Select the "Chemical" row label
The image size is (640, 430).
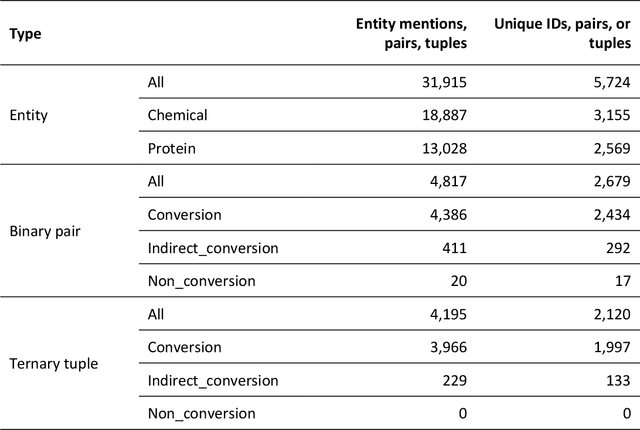[x=177, y=115]
